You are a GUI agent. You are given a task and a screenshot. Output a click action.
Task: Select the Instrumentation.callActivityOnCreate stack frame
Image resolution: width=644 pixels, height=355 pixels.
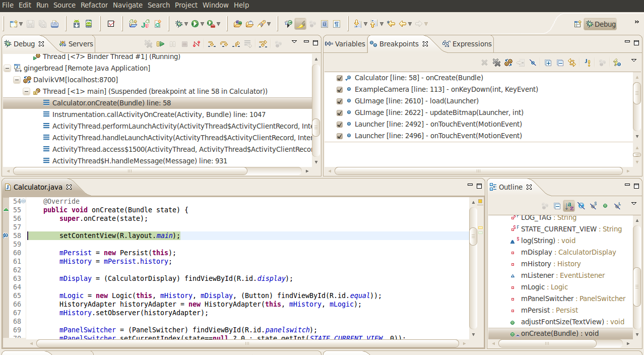tap(159, 114)
